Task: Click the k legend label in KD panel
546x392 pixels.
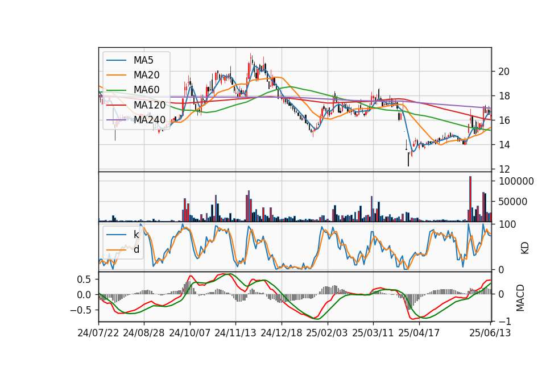Action: click(x=136, y=235)
